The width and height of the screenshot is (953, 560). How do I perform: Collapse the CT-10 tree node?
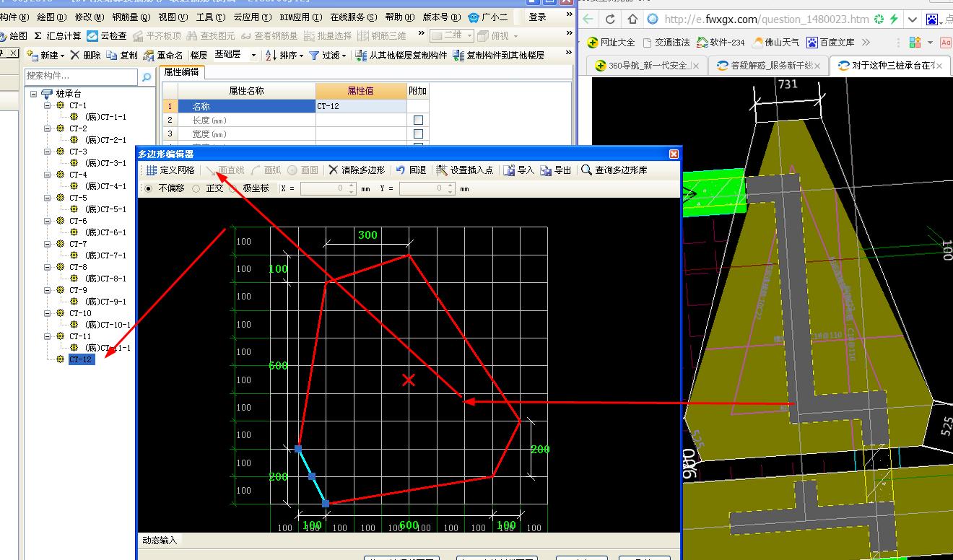[48, 313]
